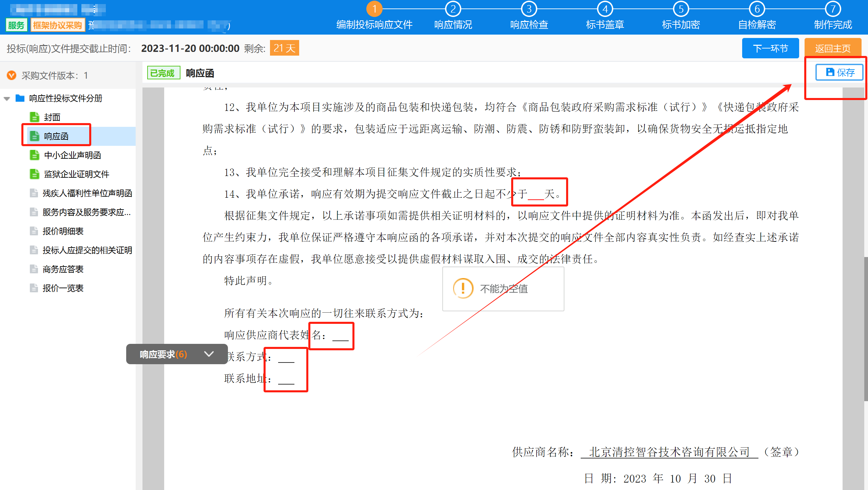
Task: Click the step 2 circle icon
Action: tap(453, 9)
